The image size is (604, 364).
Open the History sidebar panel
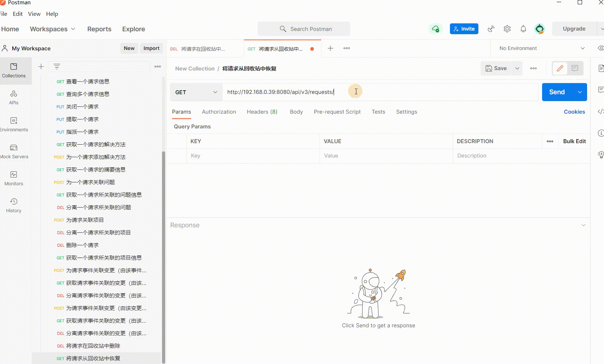coord(14,205)
